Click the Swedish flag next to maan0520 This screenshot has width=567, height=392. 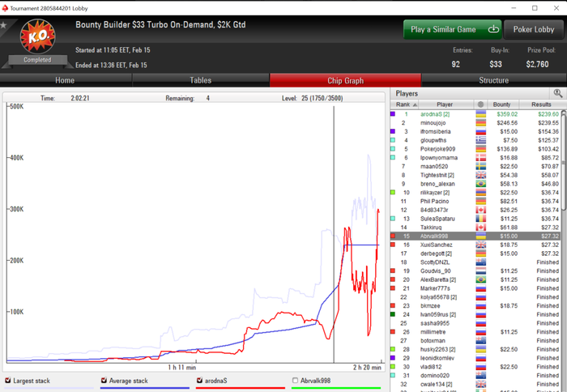[480, 166]
